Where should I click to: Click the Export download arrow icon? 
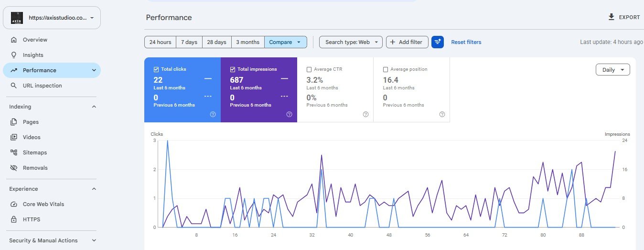point(611,17)
